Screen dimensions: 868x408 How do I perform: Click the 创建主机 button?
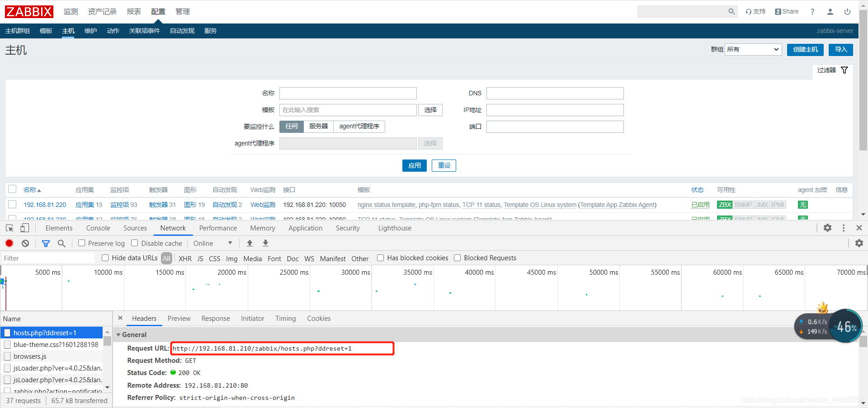point(805,50)
